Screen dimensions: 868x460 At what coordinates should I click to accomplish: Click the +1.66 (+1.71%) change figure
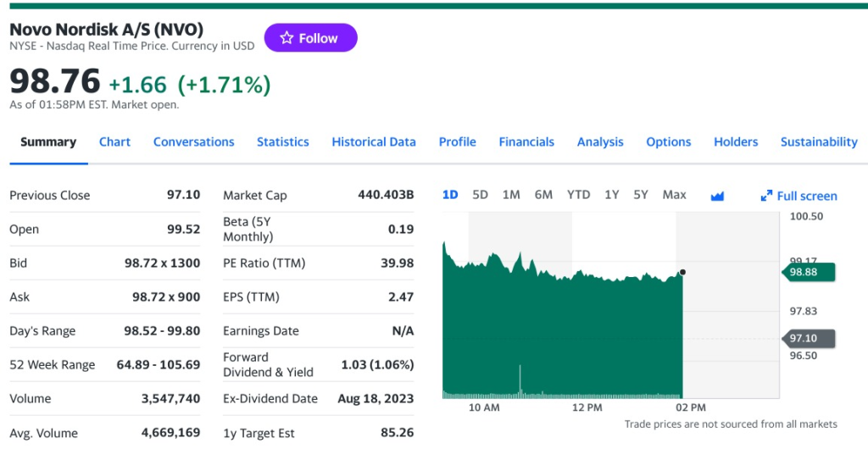click(x=190, y=85)
